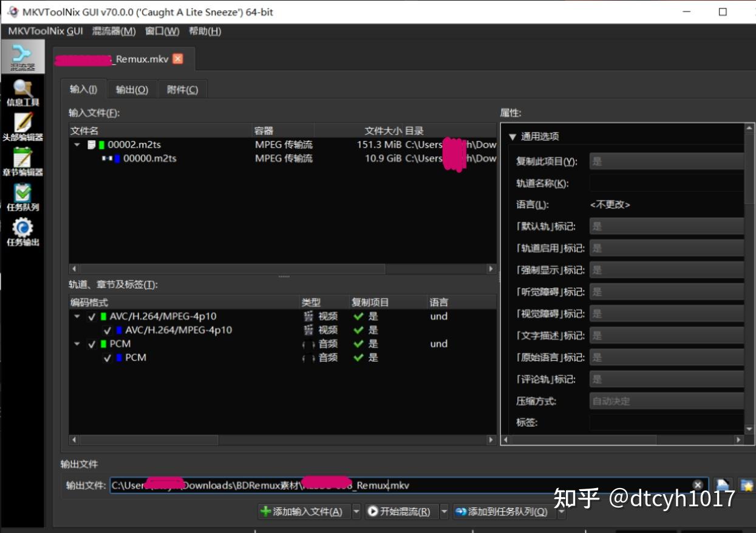The width and height of the screenshot is (756, 533).
Task: Click the 编码格式 column header
Action: click(x=185, y=302)
